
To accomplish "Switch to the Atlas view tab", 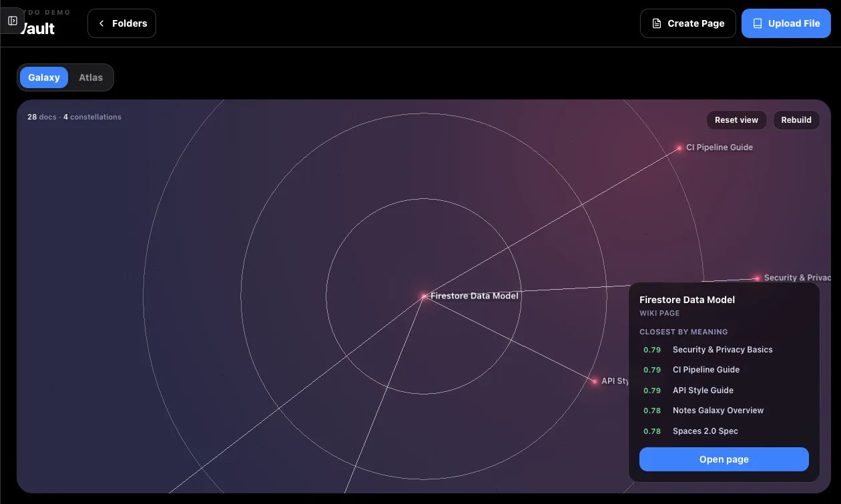I will pyautogui.click(x=91, y=77).
